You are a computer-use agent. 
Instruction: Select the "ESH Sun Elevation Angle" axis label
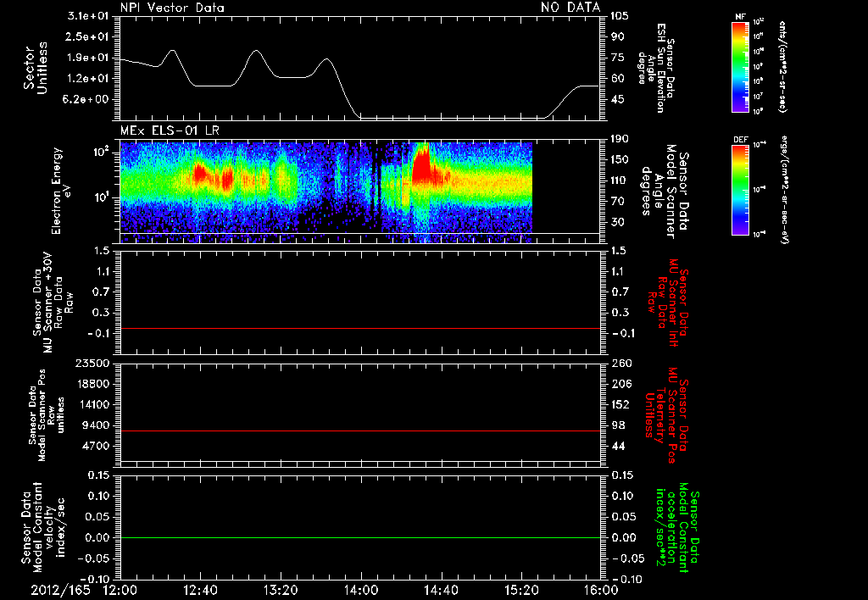point(656,68)
